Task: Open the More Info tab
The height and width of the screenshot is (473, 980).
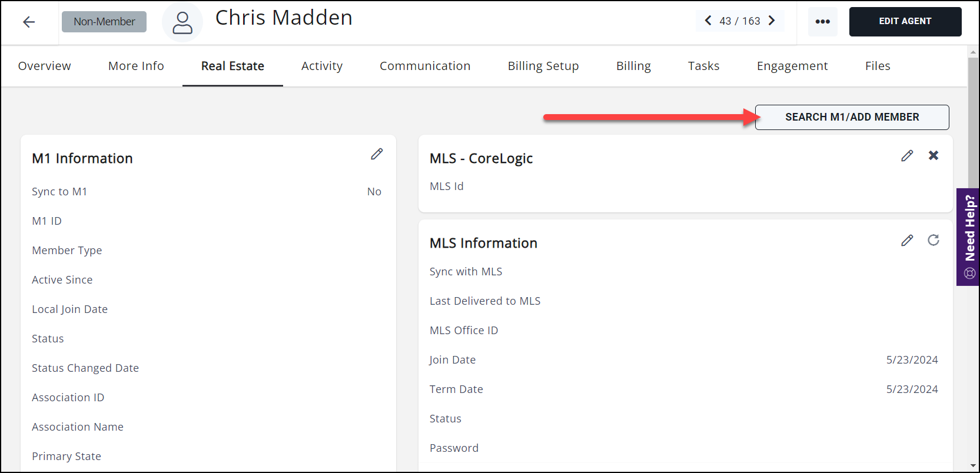Action: [136, 66]
